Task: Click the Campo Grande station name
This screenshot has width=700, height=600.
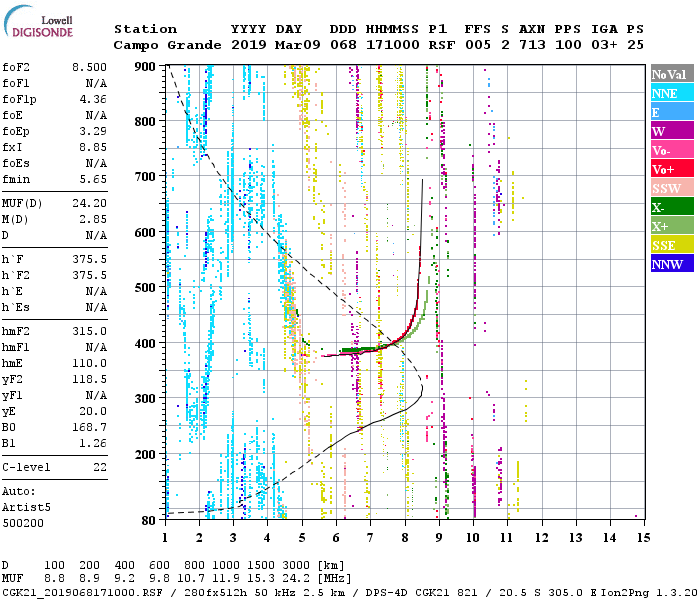Action: pos(167,45)
